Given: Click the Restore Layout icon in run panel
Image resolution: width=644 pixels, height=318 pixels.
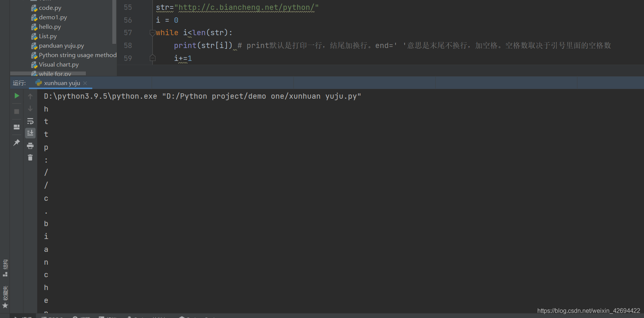Looking at the screenshot, I should point(17,127).
